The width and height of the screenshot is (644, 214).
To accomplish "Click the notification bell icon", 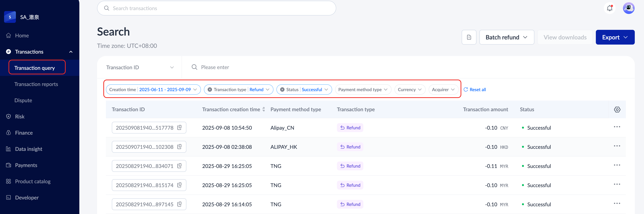I will click(609, 8).
